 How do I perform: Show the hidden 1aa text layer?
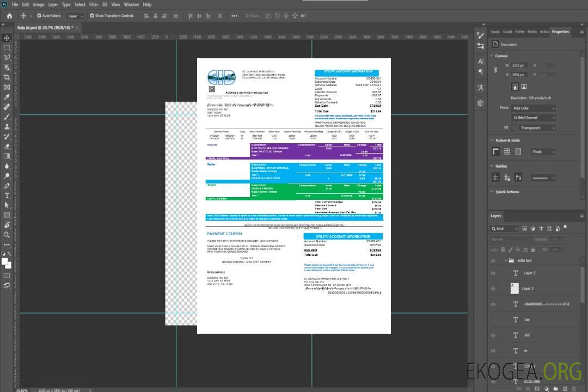[493, 320]
